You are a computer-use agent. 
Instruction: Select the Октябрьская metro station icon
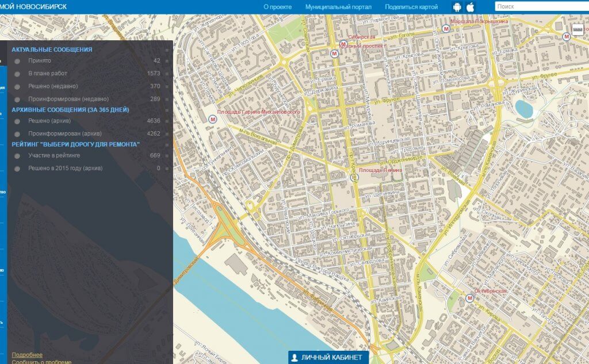469,298
